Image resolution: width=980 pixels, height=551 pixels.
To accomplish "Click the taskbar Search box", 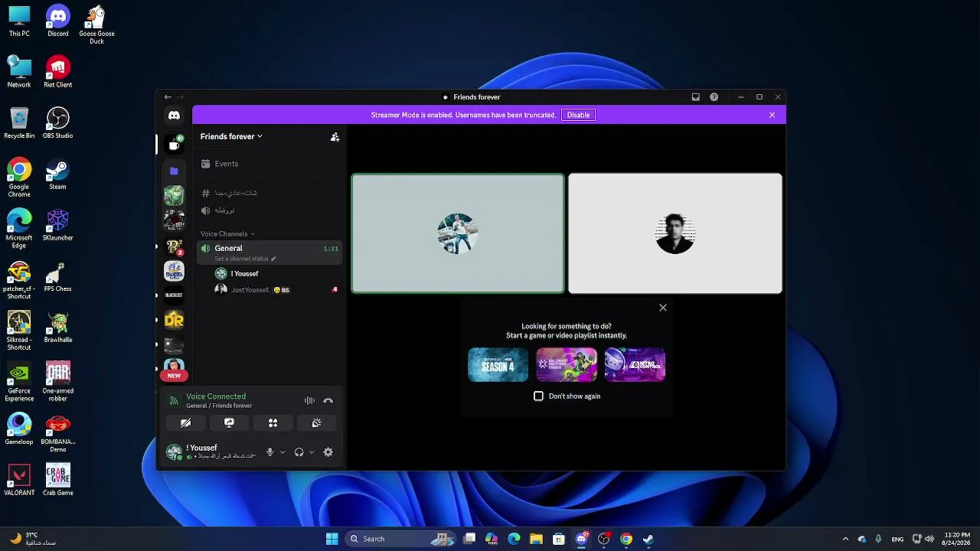I will coord(399,539).
